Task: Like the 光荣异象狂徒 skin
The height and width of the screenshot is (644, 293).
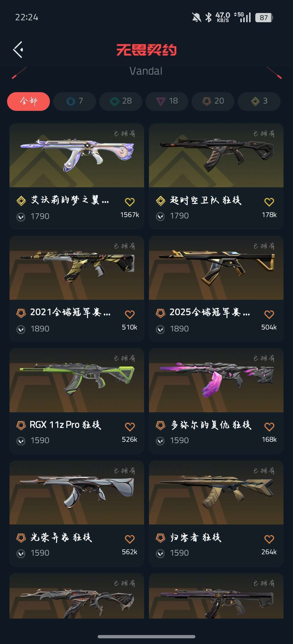Action: coord(130,539)
